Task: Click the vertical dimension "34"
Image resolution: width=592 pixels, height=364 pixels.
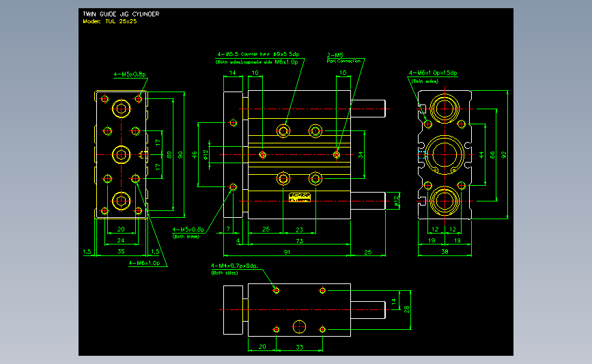Action: tap(361, 155)
